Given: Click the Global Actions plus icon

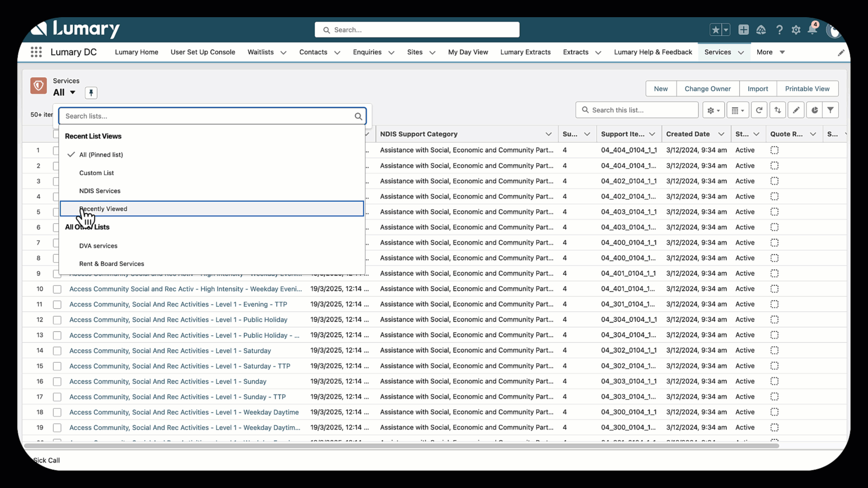Looking at the screenshot, I should (x=743, y=30).
